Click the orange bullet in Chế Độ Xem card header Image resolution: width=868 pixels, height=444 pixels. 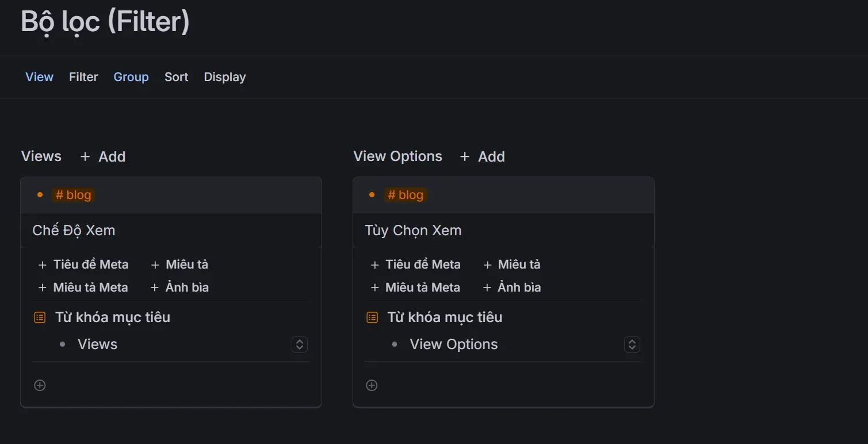coord(40,195)
